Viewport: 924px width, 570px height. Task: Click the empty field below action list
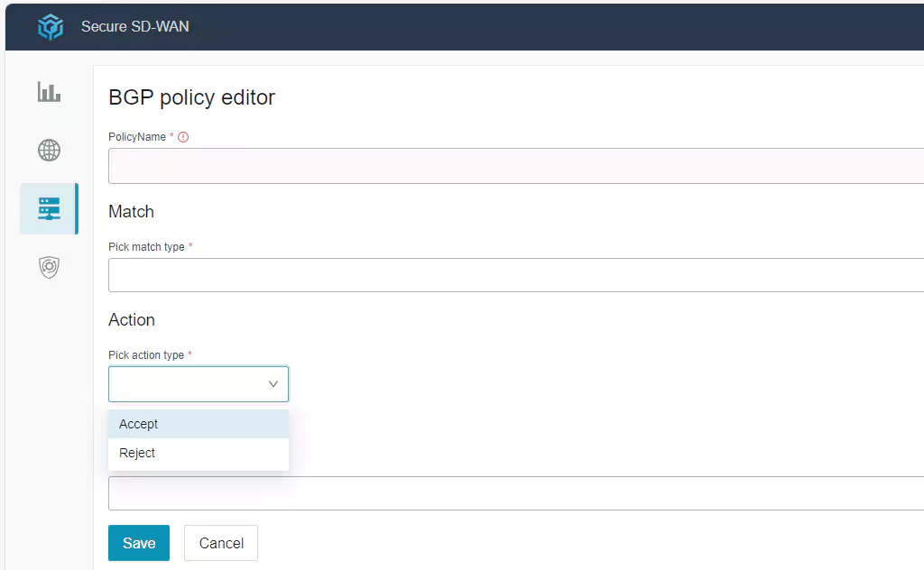tap(515, 493)
